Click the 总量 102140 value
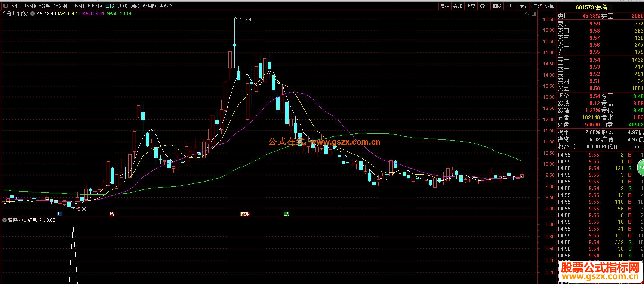This screenshot has height=284, width=644. coord(591,117)
